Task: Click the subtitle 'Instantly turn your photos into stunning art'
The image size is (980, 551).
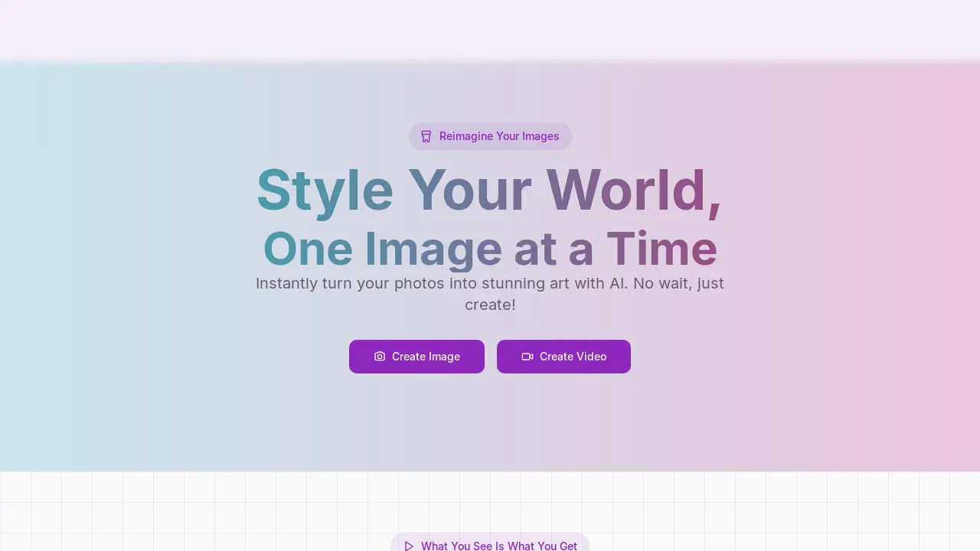Action: (x=490, y=294)
